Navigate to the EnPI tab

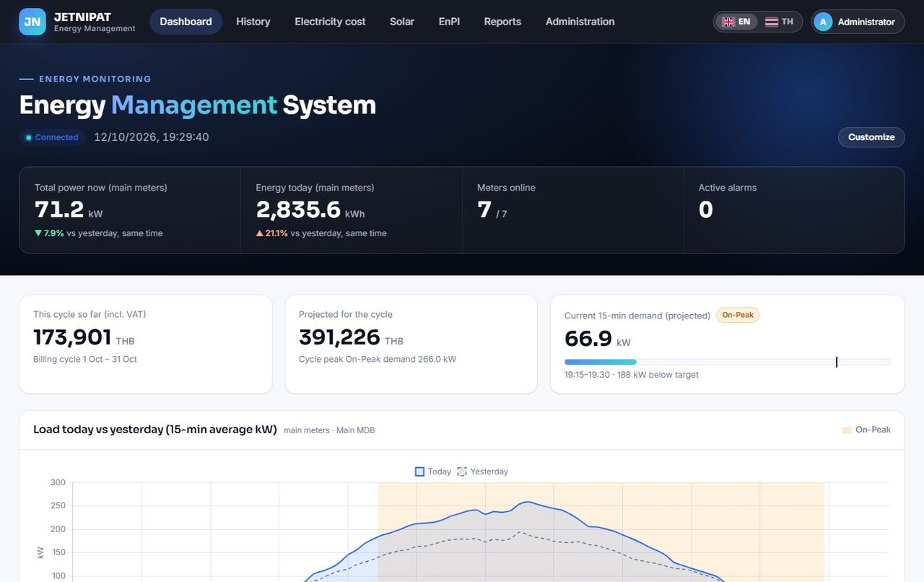click(x=449, y=22)
